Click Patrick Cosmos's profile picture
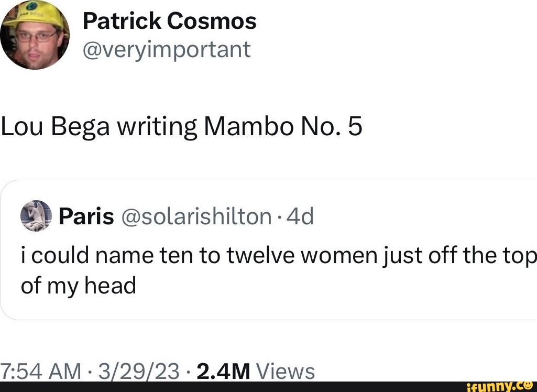Image resolution: width=537 pixels, height=392 pixels. (35, 34)
